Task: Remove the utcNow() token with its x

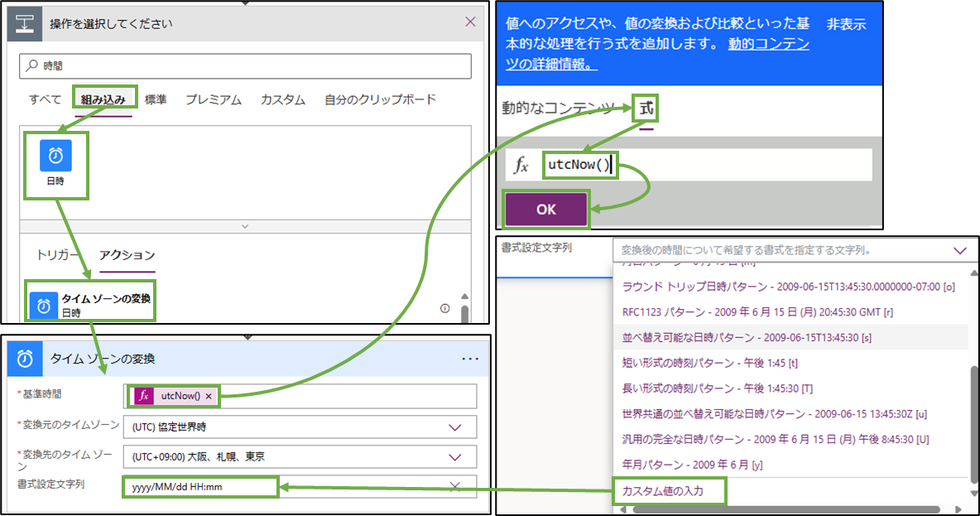Action: (x=209, y=396)
